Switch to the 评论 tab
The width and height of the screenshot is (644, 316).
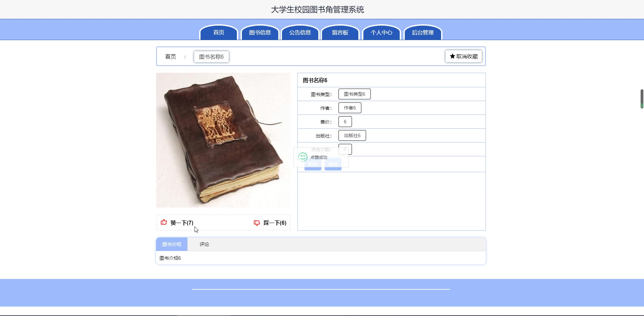[204, 244]
